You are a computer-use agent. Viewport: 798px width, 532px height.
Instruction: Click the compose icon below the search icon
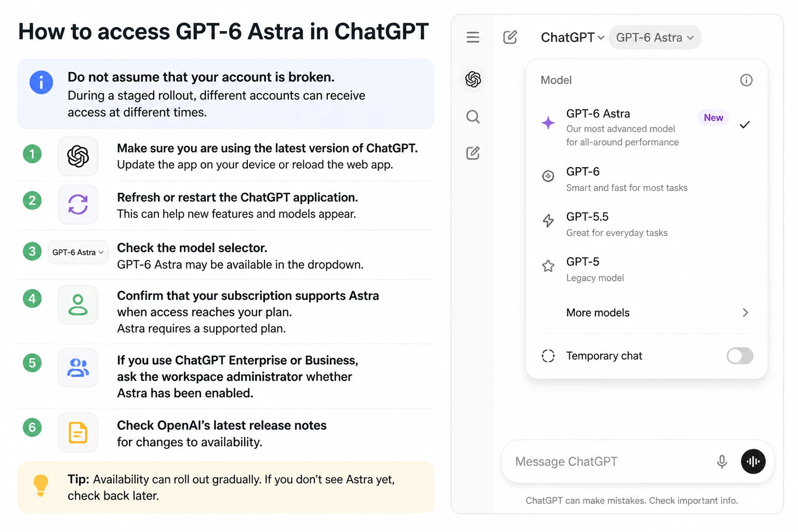[473, 153]
